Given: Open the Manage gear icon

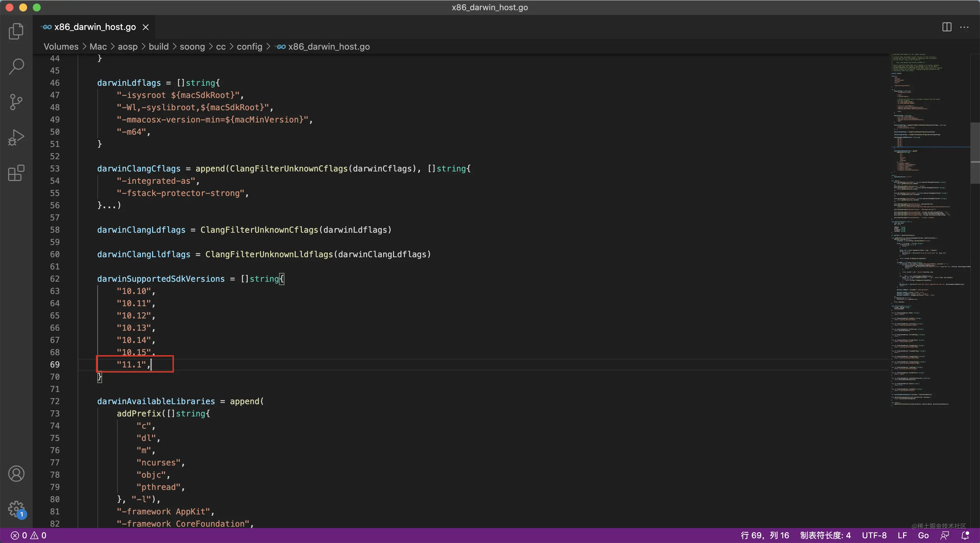Looking at the screenshot, I should [x=16, y=509].
